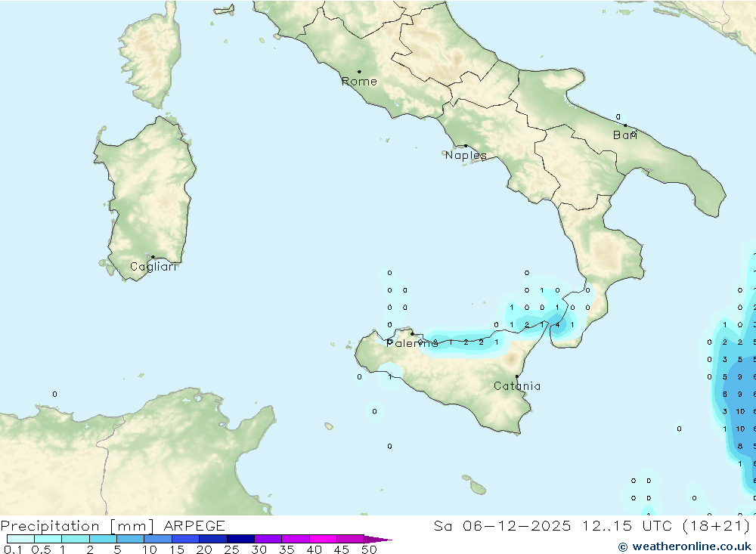
Task: Pick the 2–5 mm legend swatch
Action: tap(103, 539)
